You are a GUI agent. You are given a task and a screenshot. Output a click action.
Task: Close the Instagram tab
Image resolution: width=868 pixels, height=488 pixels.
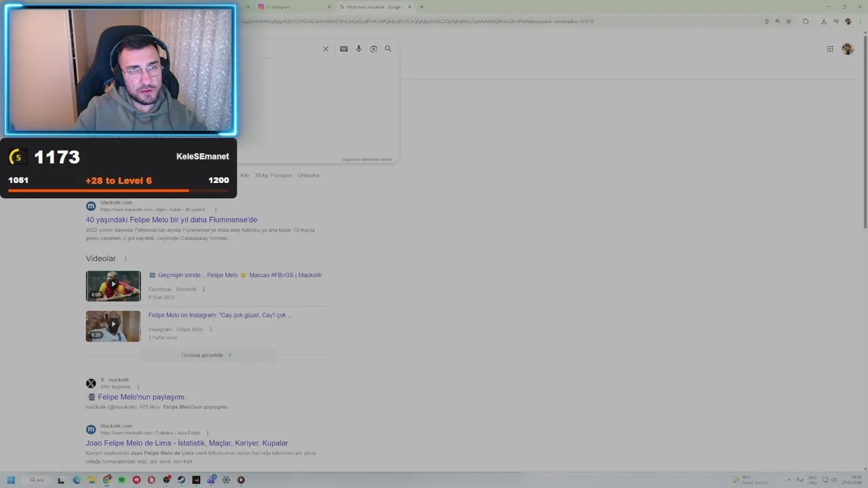click(x=330, y=7)
